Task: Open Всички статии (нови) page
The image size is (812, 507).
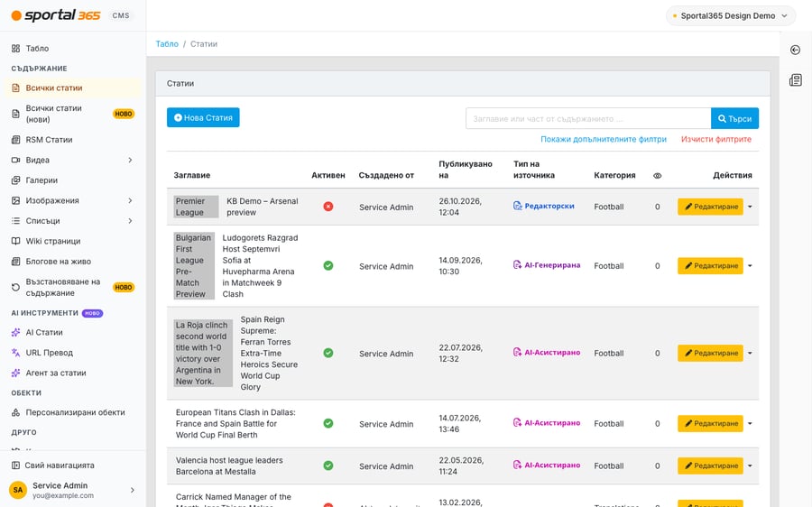Action: pyautogui.click(x=73, y=114)
